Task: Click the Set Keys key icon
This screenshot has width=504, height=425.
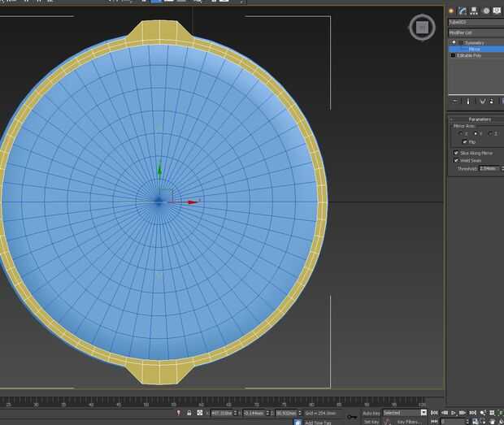Action: (352, 417)
